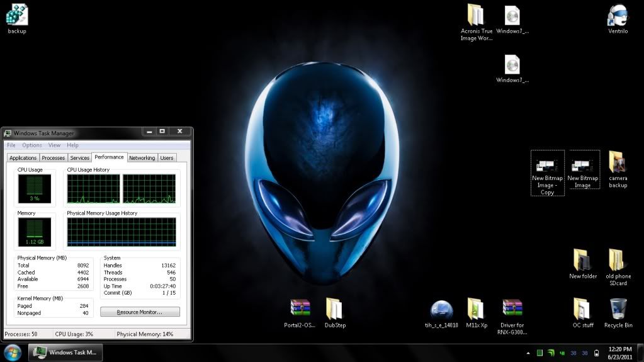Viewport: 644px width, 362px height.
Task: Open the Ventrilo desktop shortcut
Action: pos(618,16)
